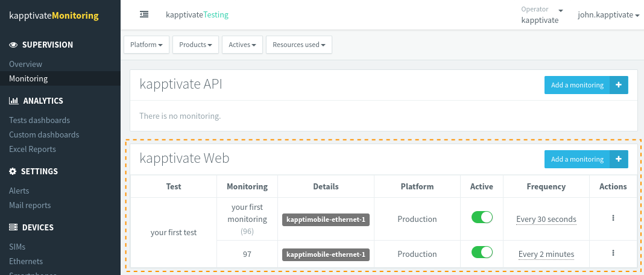Click the Supervision eye icon in sidebar
The height and width of the screenshot is (275, 644).
click(13, 45)
